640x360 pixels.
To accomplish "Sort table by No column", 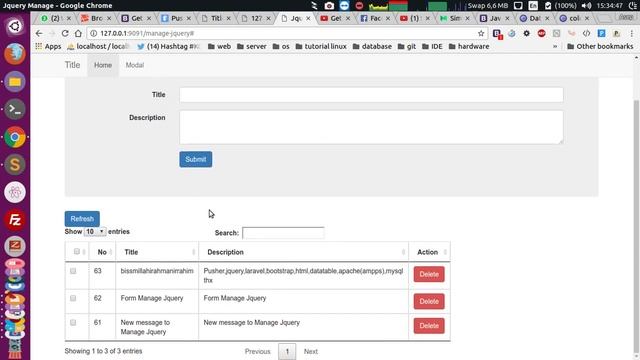I will (102, 252).
